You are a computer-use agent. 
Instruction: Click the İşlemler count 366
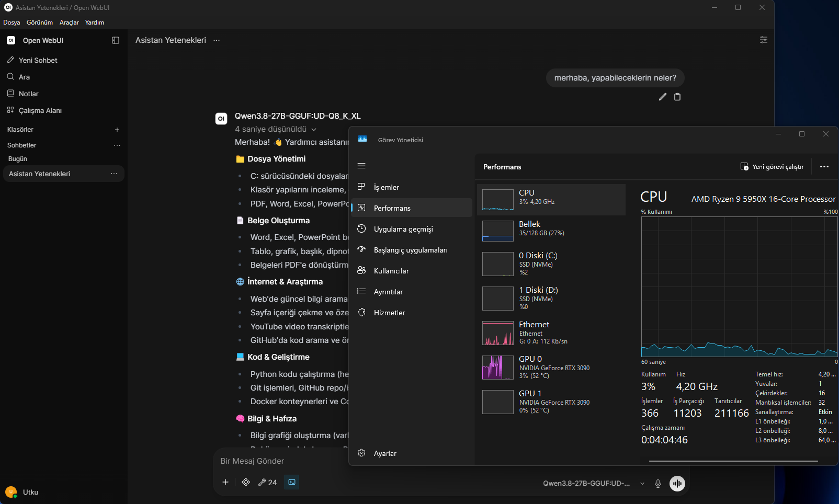pos(650,414)
